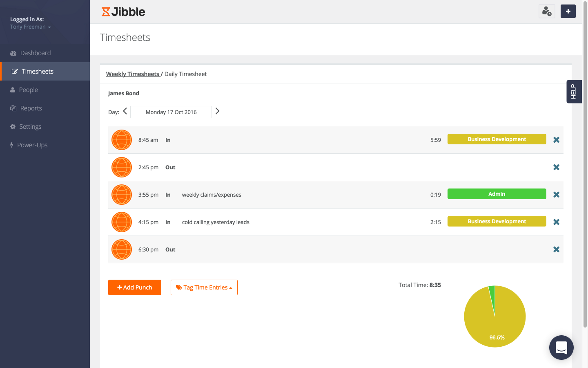Click the add team member icon

click(x=547, y=11)
